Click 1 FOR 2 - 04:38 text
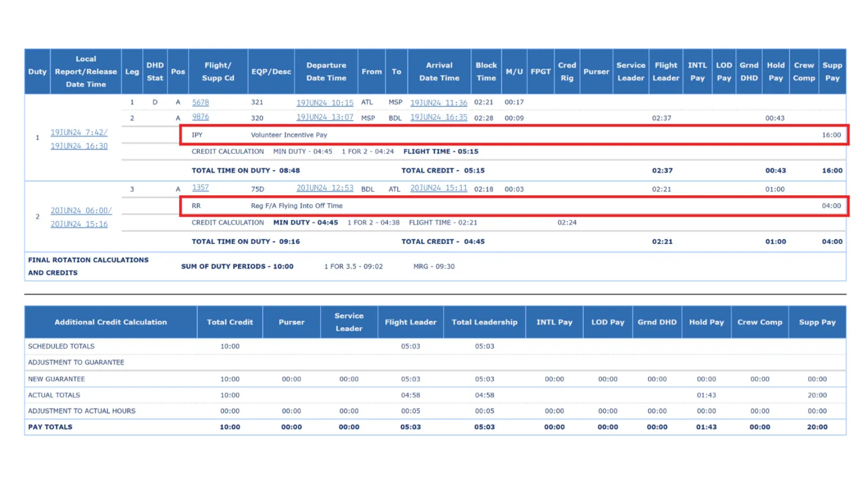This screenshot has height=488, width=868. click(373, 222)
